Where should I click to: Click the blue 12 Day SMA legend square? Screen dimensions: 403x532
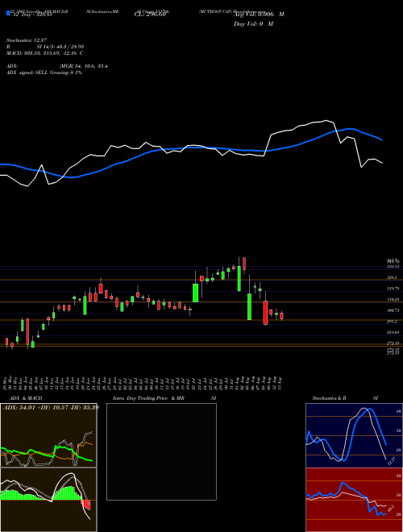point(8,14)
